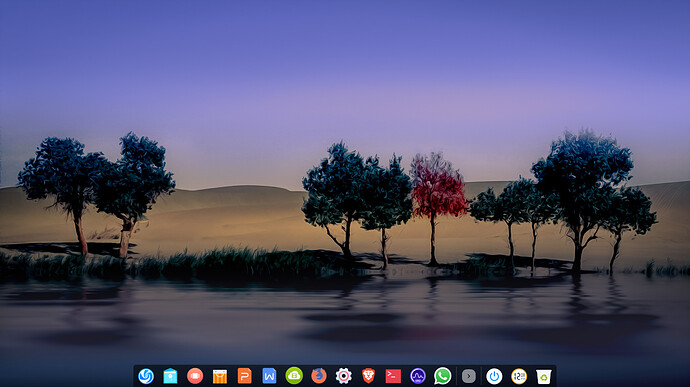The height and width of the screenshot is (387, 690).
Task: Open the Terminal from dock
Action: click(393, 376)
